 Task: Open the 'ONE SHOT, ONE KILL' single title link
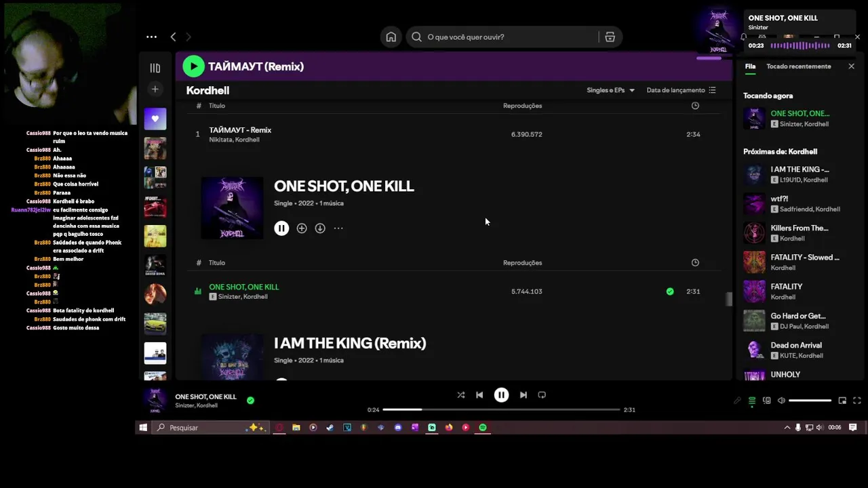tap(344, 186)
